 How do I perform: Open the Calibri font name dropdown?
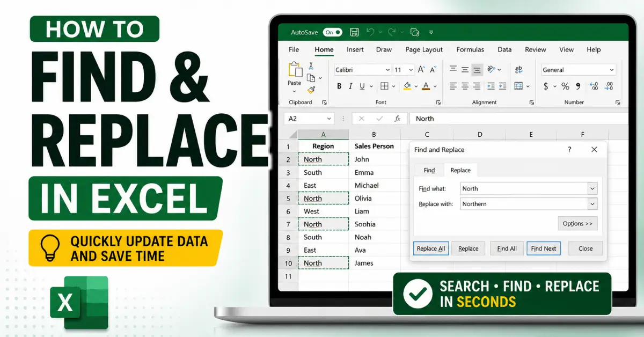pyautogui.click(x=387, y=70)
